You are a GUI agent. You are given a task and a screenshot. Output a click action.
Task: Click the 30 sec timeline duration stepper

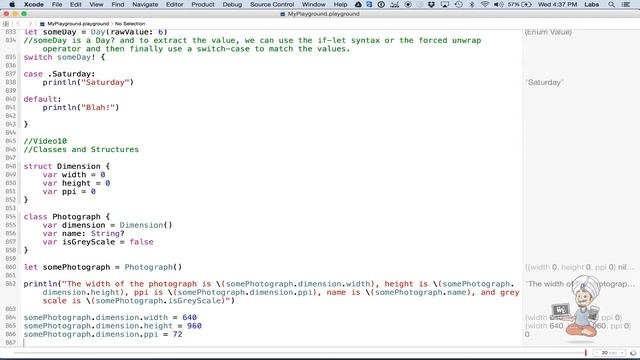(x=610, y=353)
